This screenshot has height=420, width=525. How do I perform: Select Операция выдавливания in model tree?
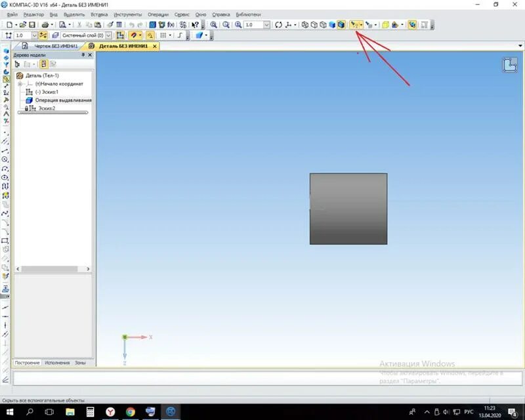[x=63, y=100]
